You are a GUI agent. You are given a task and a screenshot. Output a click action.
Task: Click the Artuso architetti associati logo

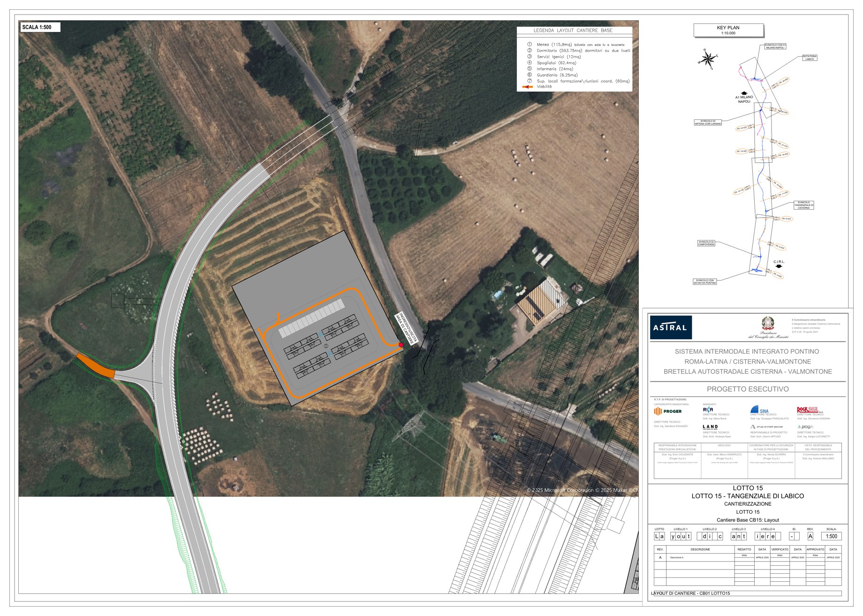766,427
